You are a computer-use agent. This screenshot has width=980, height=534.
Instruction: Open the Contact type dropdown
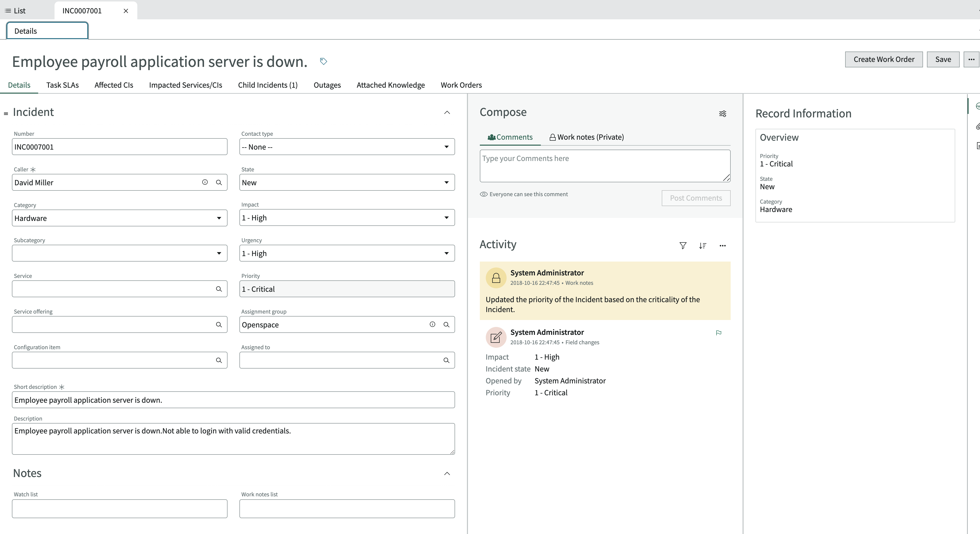(x=347, y=147)
